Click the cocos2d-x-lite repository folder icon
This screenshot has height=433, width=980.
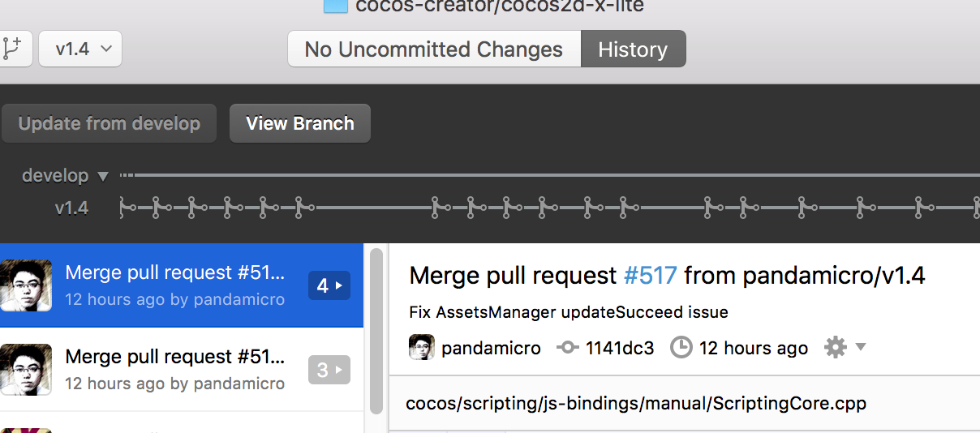(x=335, y=6)
